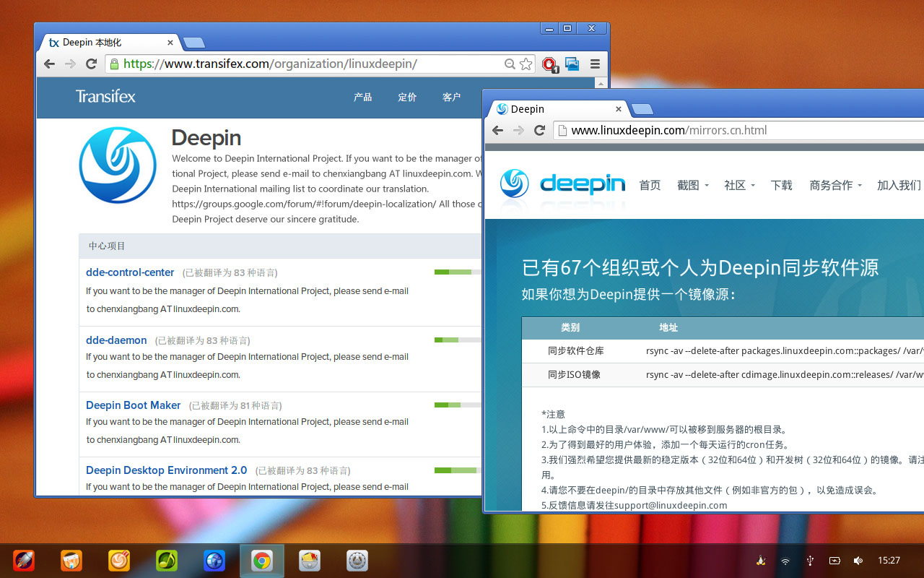Click the 类别 column header
The image size is (924, 578).
(570, 327)
